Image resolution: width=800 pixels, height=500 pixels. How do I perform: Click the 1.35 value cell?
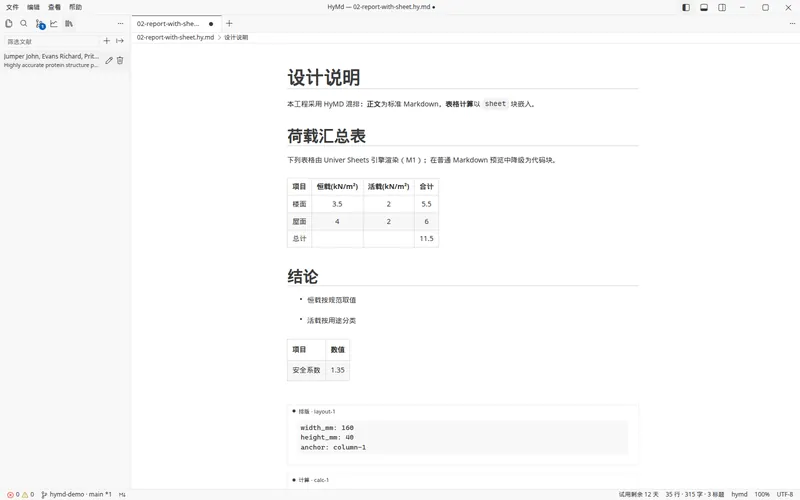coord(337,370)
